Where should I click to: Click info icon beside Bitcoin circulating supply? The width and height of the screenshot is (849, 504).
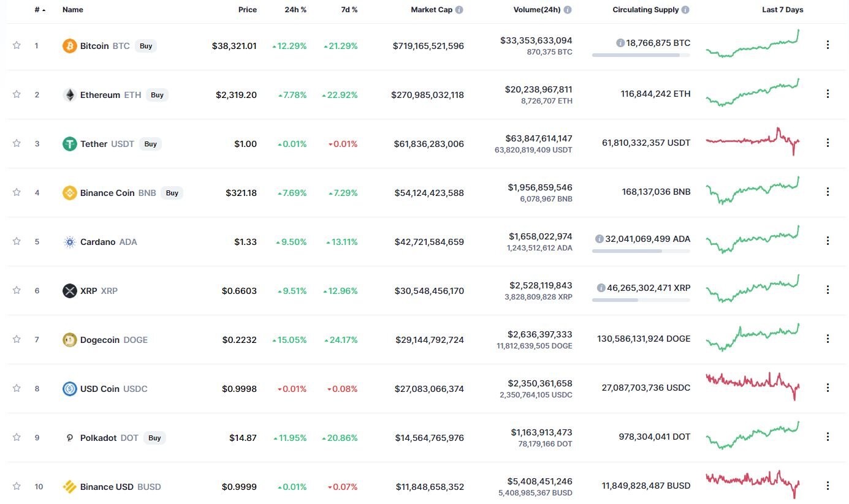pyautogui.click(x=620, y=43)
